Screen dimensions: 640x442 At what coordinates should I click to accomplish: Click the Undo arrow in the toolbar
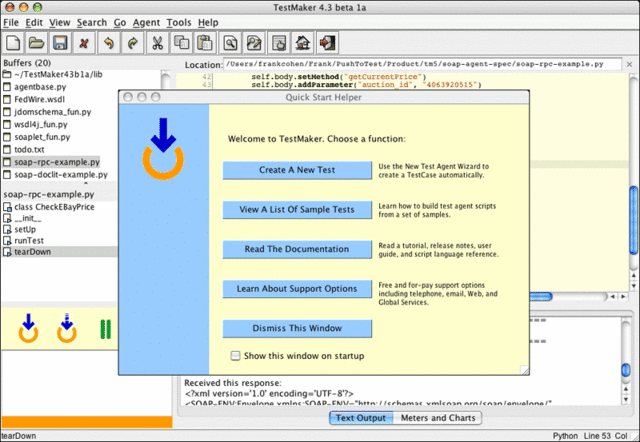tap(109, 43)
